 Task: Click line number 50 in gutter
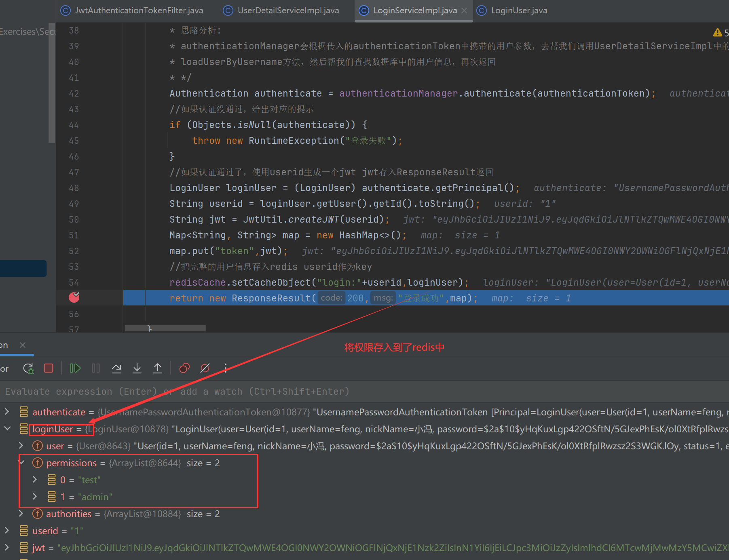click(74, 219)
